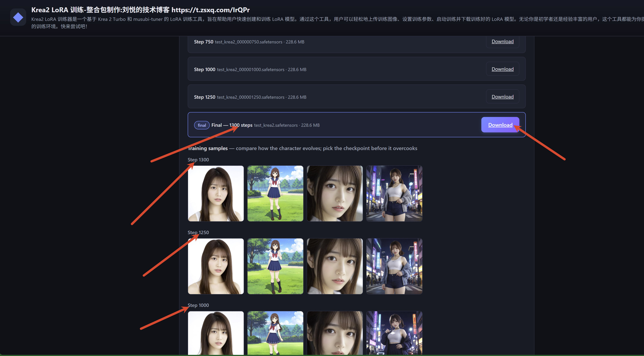Click the blue diamond app logo icon
The image size is (644, 356).
coord(18,17)
